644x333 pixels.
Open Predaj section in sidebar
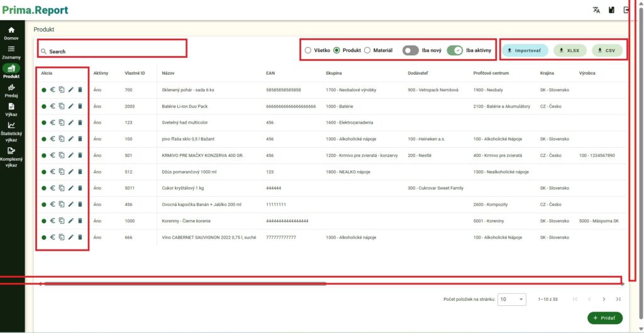[x=11, y=91]
